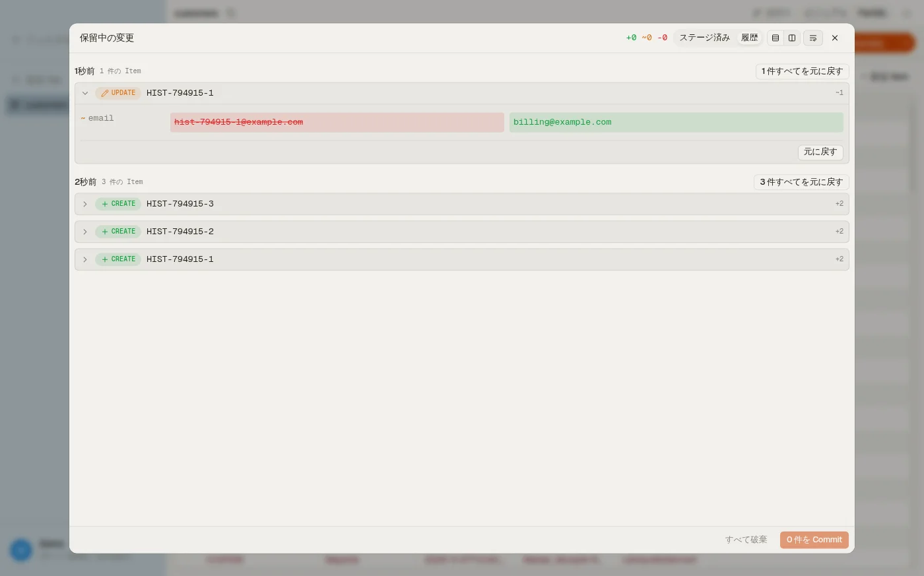Viewport: 924px width, 576px height.
Task: Click the CREATE badge on HIST-794915-2
Action: 118,232
